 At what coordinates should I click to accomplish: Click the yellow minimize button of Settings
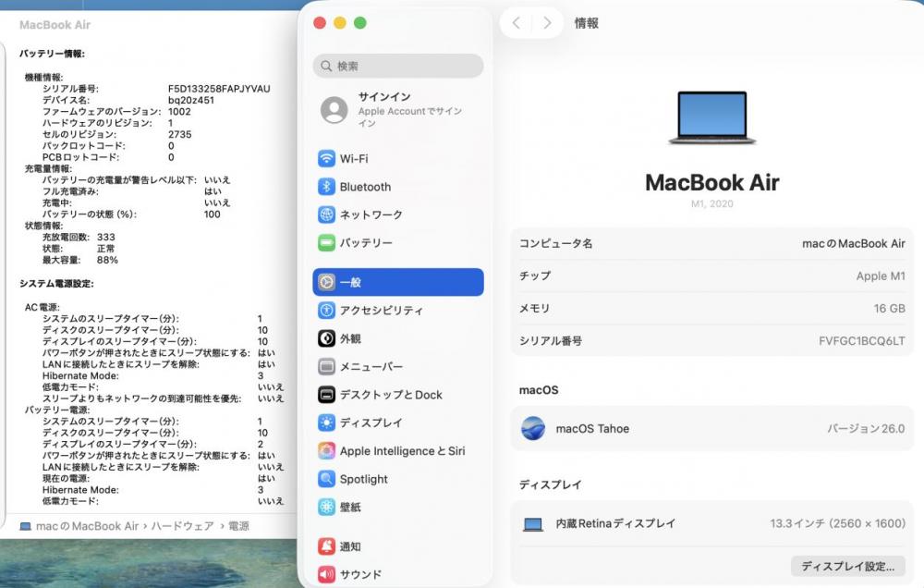pyautogui.click(x=340, y=23)
